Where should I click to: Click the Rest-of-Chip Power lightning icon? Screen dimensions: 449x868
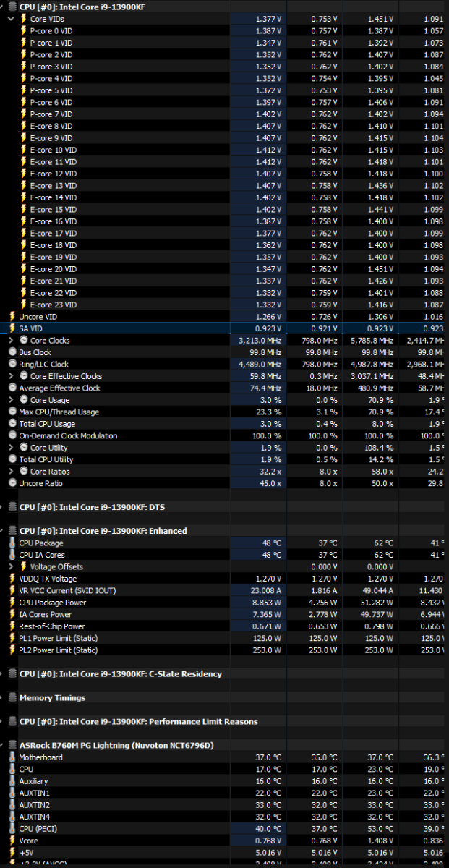[12, 626]
